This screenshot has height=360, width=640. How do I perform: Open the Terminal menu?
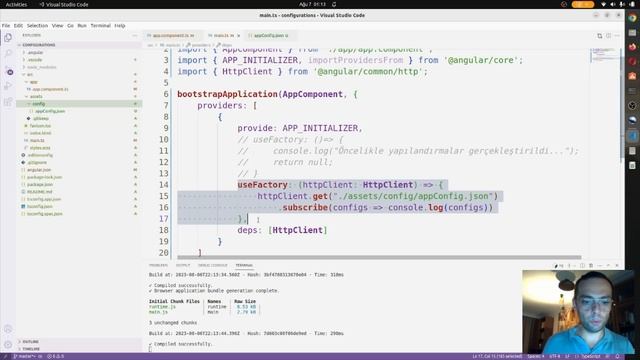pyautogui.click(x=100, y=26)
